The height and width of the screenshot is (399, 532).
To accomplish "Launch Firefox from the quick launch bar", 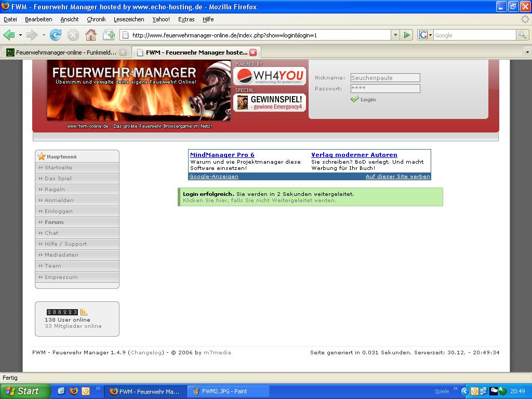I will (74, 391).
